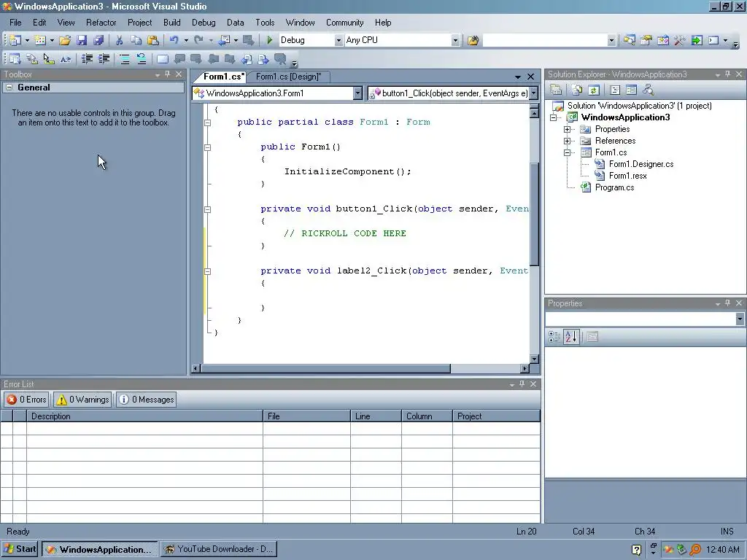The width and height of the screenshot is (747, 560).
Task: Select Program.cs in Solution Explorer
Action: tap(614, 187)
